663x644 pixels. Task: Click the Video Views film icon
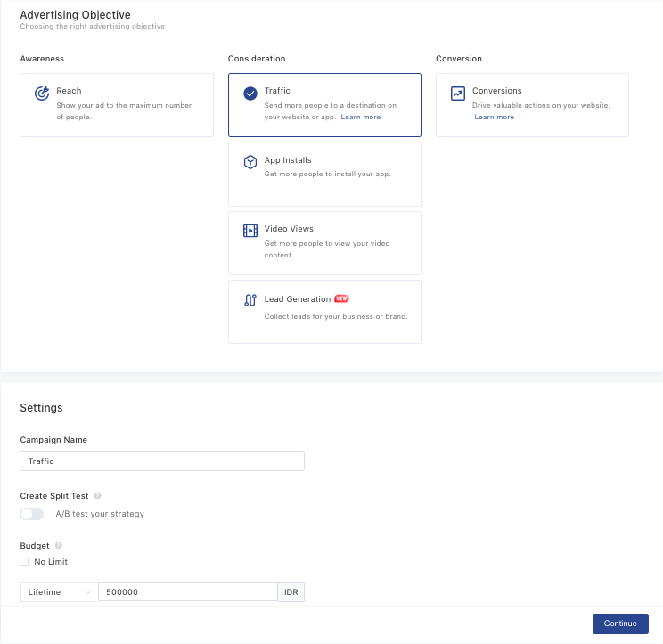(x=250, y=231)
